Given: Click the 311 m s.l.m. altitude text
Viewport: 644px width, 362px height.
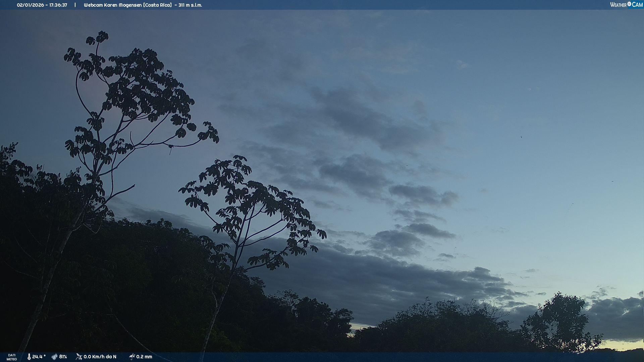Looking at the screenshot, I should tap(190, 5).
